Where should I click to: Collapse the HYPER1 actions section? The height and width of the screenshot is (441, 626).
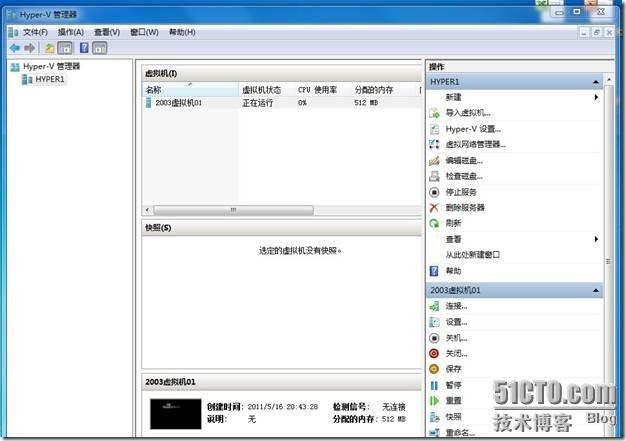[x=596, y=82]
